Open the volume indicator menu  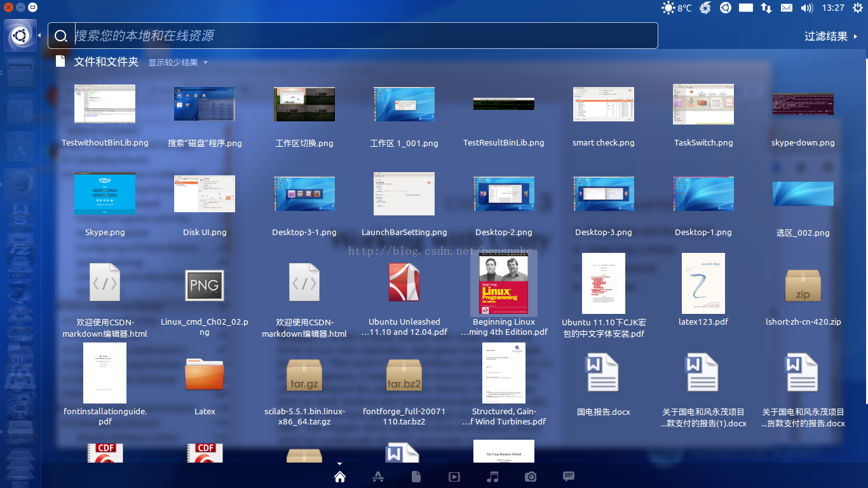[x=807, y=8]
